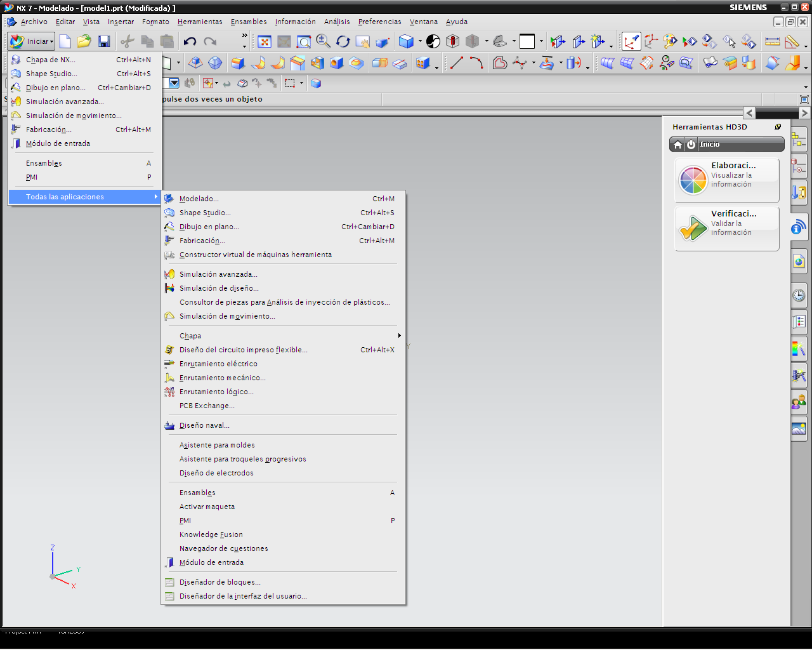Open the rendering style dropdown arrow
The image size is (812, 650).
pyautogui.click(x=420, y=42)
